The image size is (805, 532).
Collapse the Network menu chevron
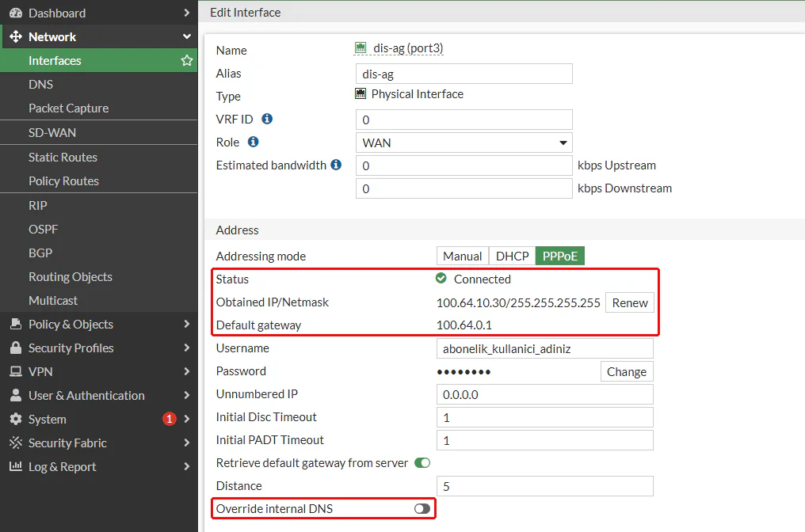(x=187, y=36)
